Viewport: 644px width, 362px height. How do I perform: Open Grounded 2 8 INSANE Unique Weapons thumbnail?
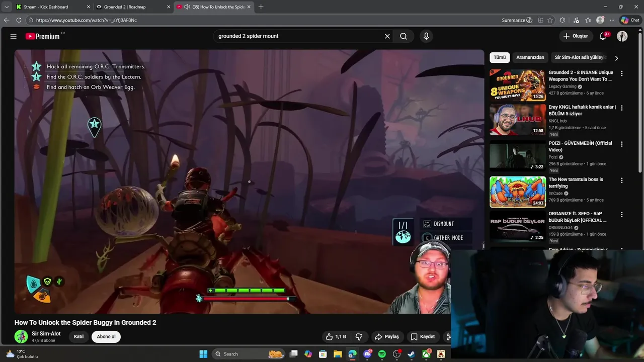coord(518,85)
